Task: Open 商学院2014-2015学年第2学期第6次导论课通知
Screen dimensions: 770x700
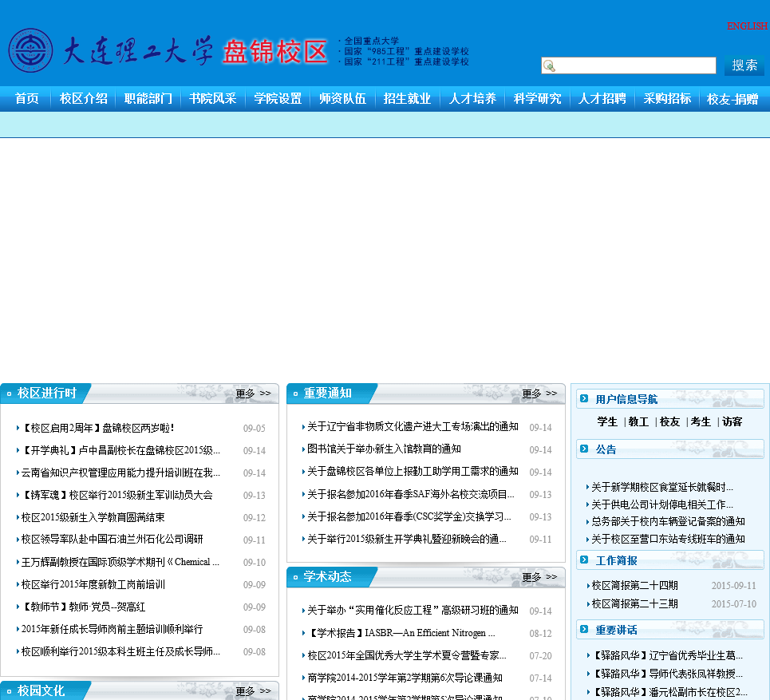Action: point(405,678)
